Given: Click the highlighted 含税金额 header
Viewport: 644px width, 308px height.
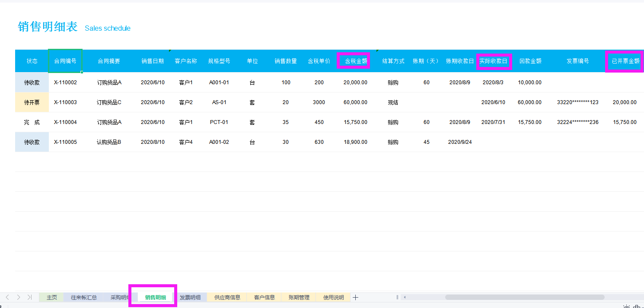Looking at the screenshot, I should [x=354, y=61].
